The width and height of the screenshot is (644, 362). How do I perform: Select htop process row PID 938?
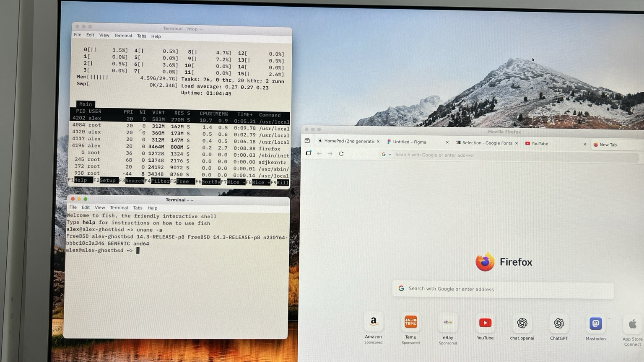tap(180, 174)
